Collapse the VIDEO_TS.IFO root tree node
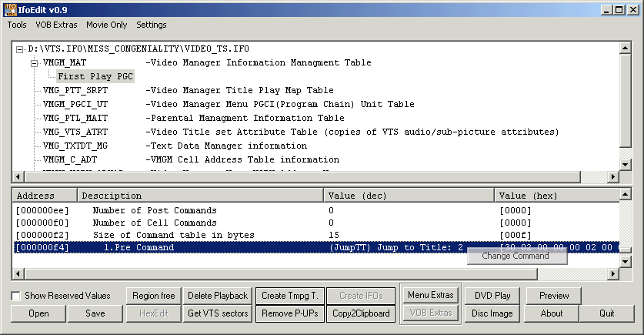The height and width of the screenshot is (335, 644). tap(20, 49)
